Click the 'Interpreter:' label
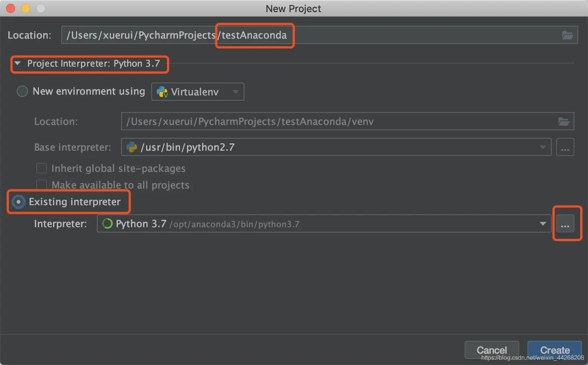This screenshot has width=588, height=365. [61, 224]
